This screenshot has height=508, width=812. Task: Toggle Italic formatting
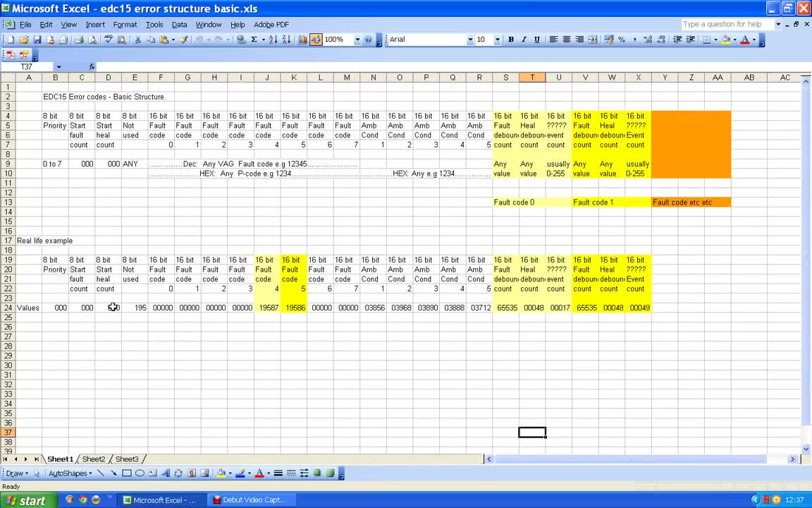524,40
